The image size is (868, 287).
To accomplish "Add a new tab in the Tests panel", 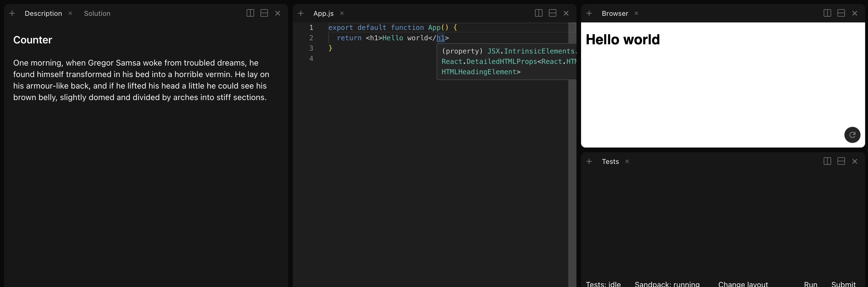I will [589, 161].
